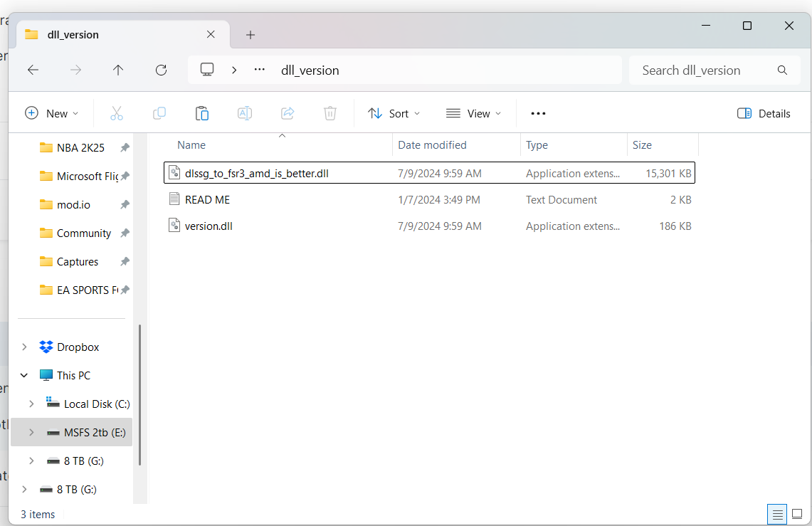Toggle the Details pane
This screenshot has width=812, height=526.
click(764, 113)
